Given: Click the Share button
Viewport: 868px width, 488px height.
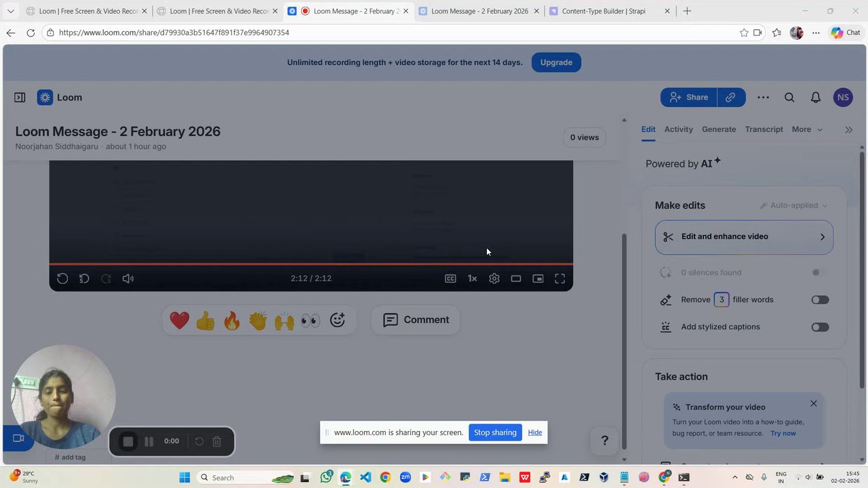Looking at the screenshot, I should click(688, 98).
